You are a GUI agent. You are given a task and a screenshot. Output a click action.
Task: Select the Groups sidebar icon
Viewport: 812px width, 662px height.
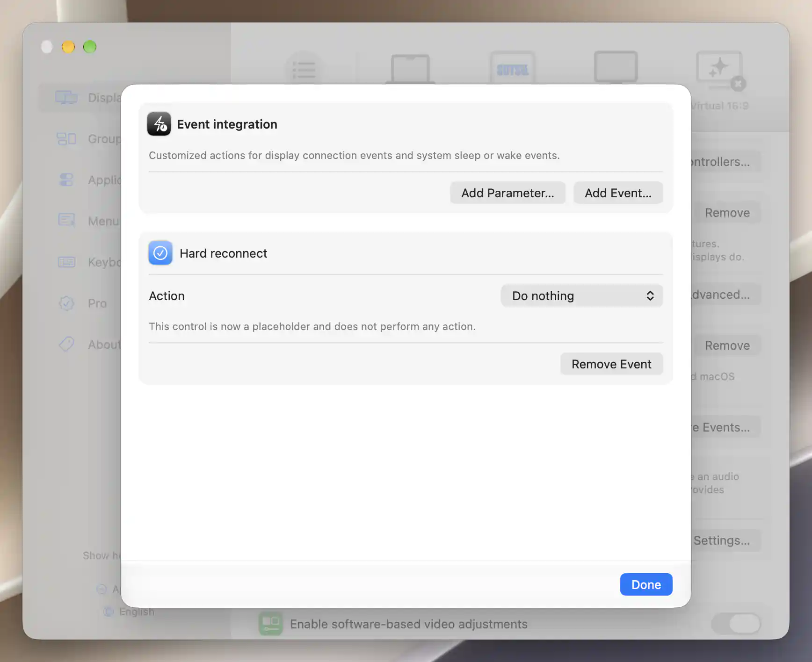point(66,139)
